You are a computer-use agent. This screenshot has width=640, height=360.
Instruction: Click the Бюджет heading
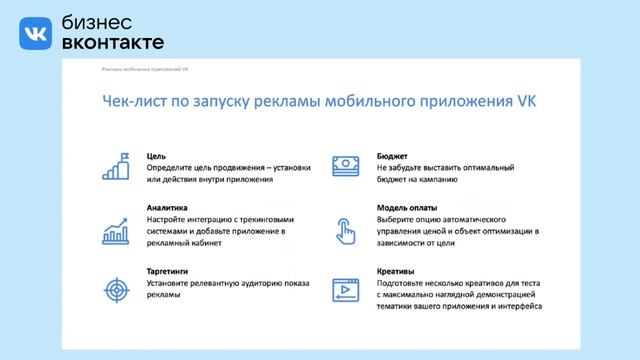392,156
